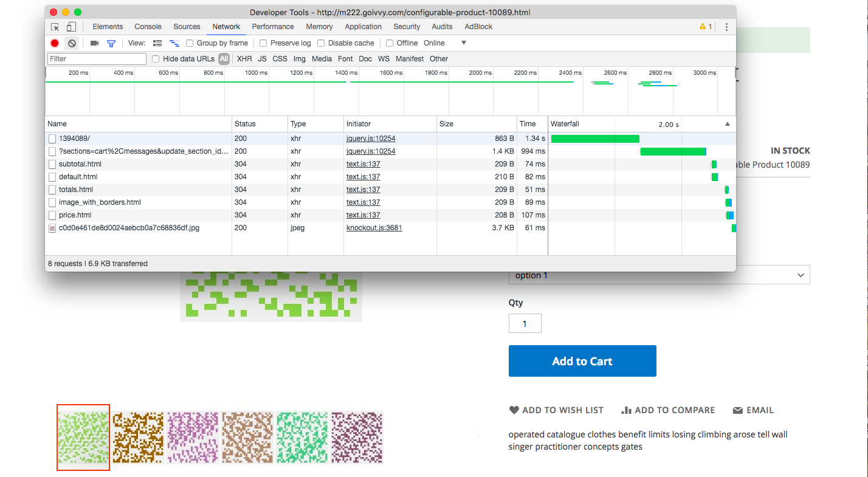Select the inspect element cursor icon
This screenshot has width=868, height=477.
pyautogui.click(x=55, y=27)
